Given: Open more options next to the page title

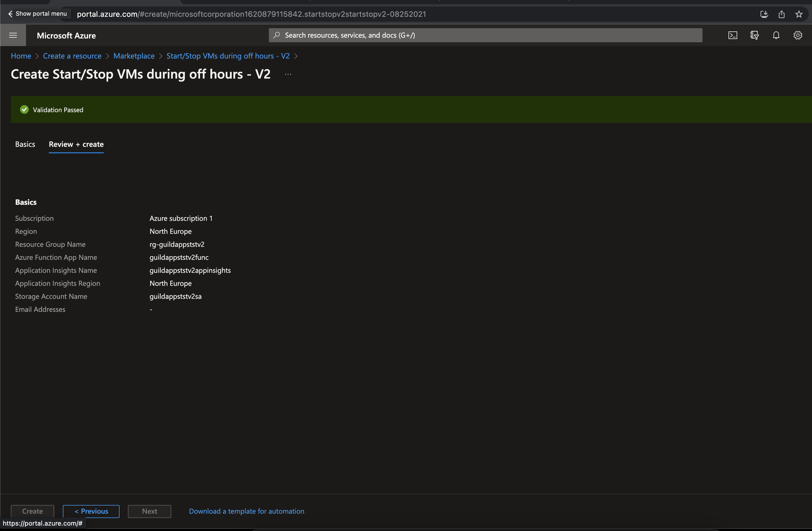Looking at the screenshot, I should pyautogui.click(x=288, y=74).
